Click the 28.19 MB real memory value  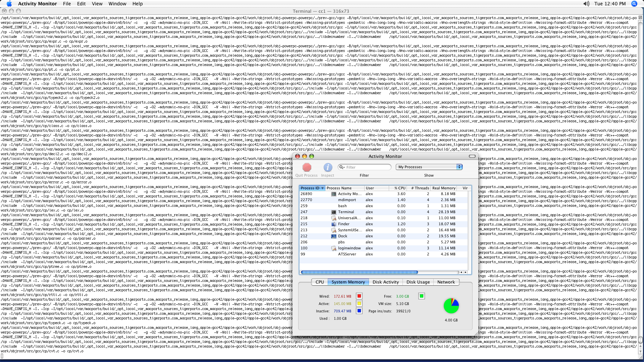[x=447, y=212]
